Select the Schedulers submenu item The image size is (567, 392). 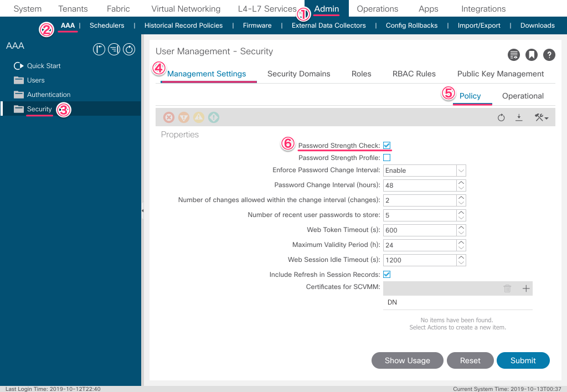pyautogui.click(x=107, y=25)
